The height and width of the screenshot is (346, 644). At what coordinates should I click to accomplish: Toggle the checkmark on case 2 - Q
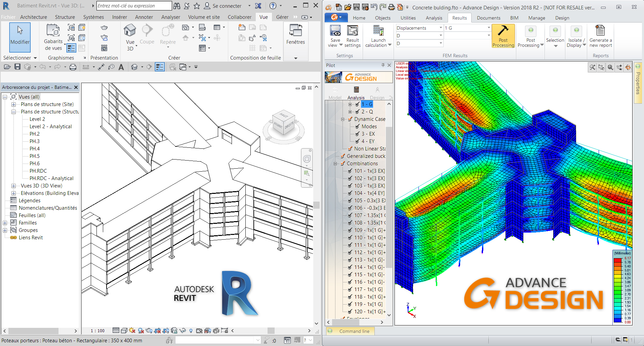coord(357,112)
